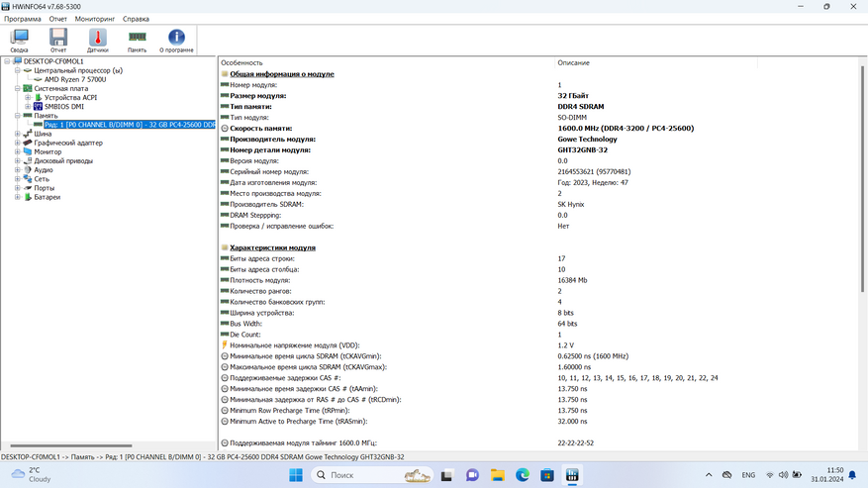Open the Справка menu
Image resolution: width=868 pixels, height=488 pixels.
(136, 19)
